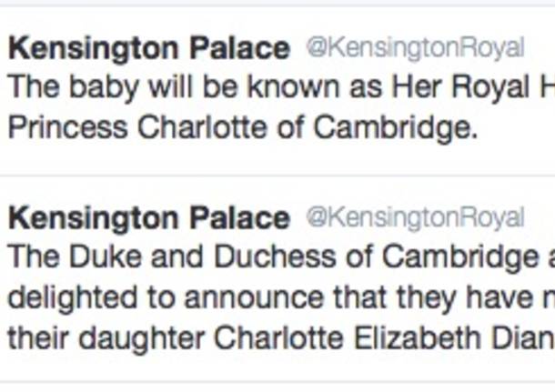Open Kensington Palace profile from second tweet name

tap(149, 218)
